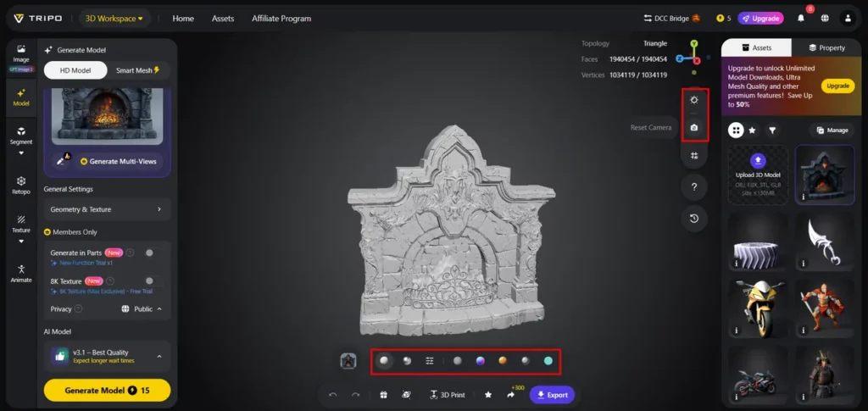
Task: Pick the purple-blue gradient material swatch
Action: (x=480, y=361)
